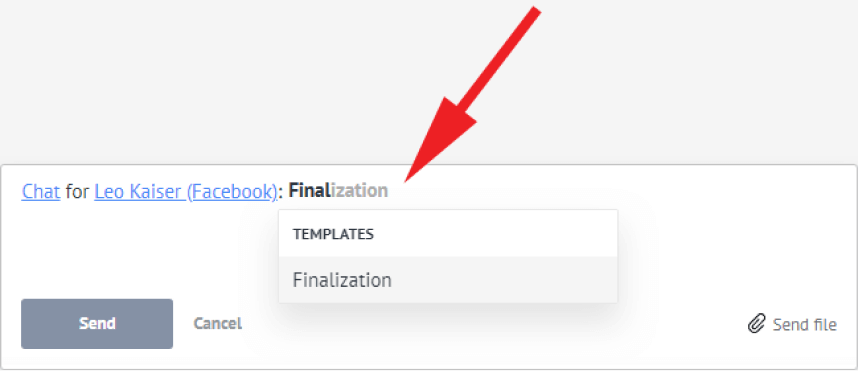Click the Send file label
Screen dimensions: 858x371
[804, 324]
